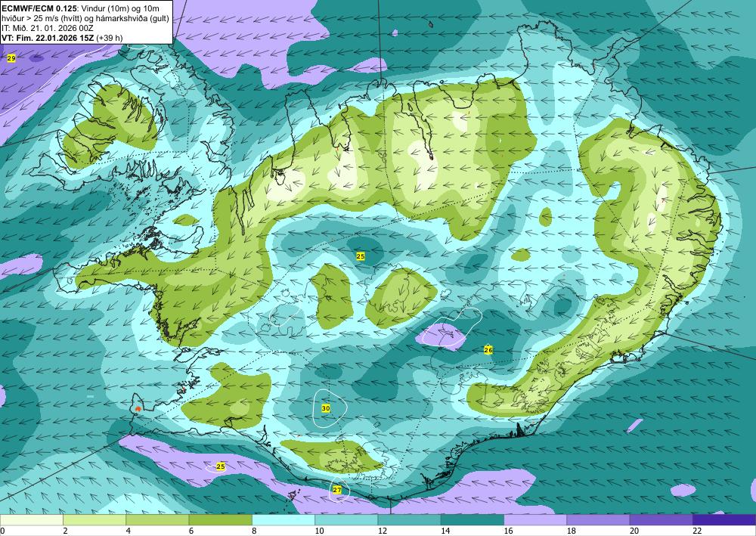The height and width of the screenshot is (536, 756).
Task: Pick the purple swatch between 18 and 20
Action: coord(598,520)
